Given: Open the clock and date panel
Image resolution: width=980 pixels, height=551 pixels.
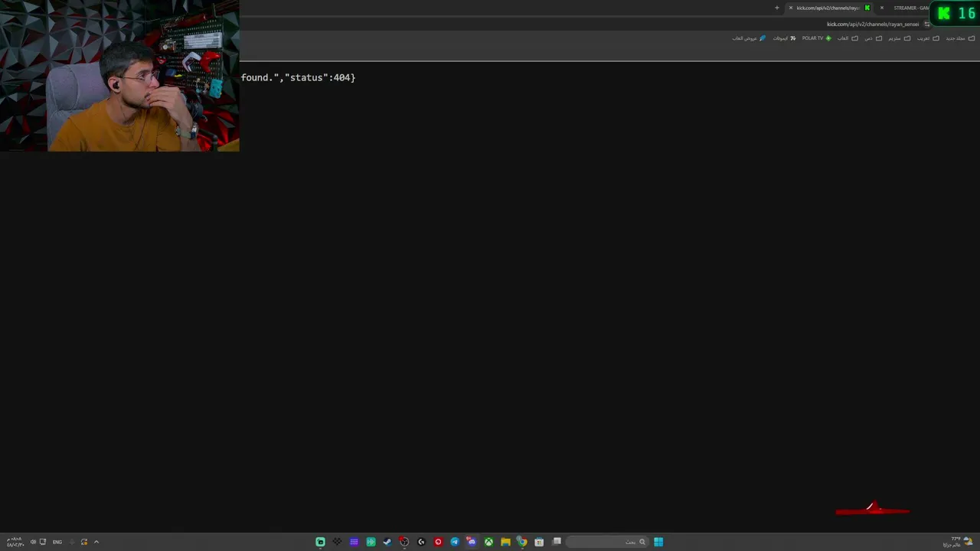Looking at the screenshot, I should click(15, 542).
